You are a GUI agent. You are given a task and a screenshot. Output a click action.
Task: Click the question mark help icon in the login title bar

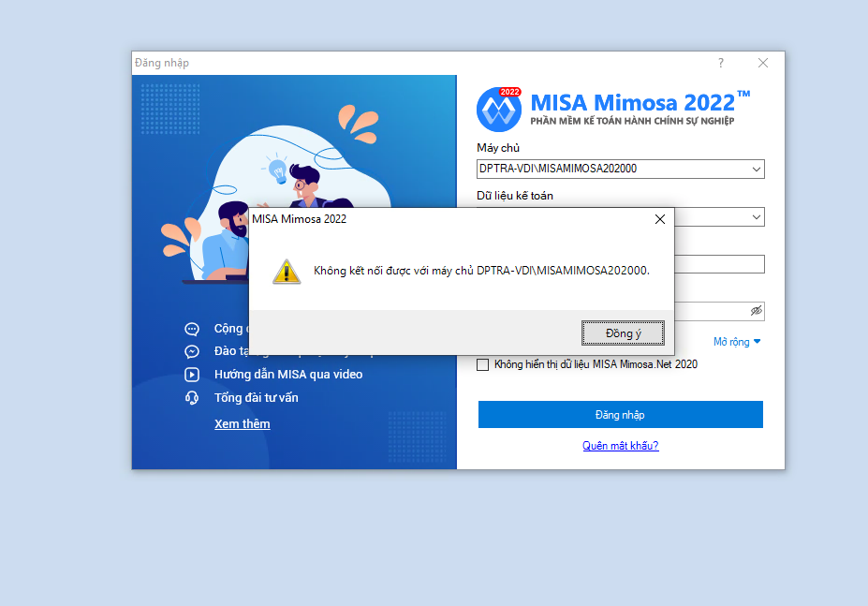721,63
